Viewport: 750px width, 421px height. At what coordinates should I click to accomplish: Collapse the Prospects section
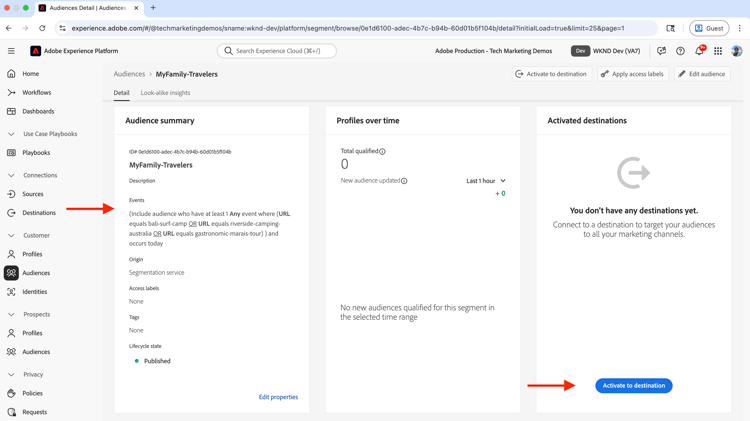(11, 314)
